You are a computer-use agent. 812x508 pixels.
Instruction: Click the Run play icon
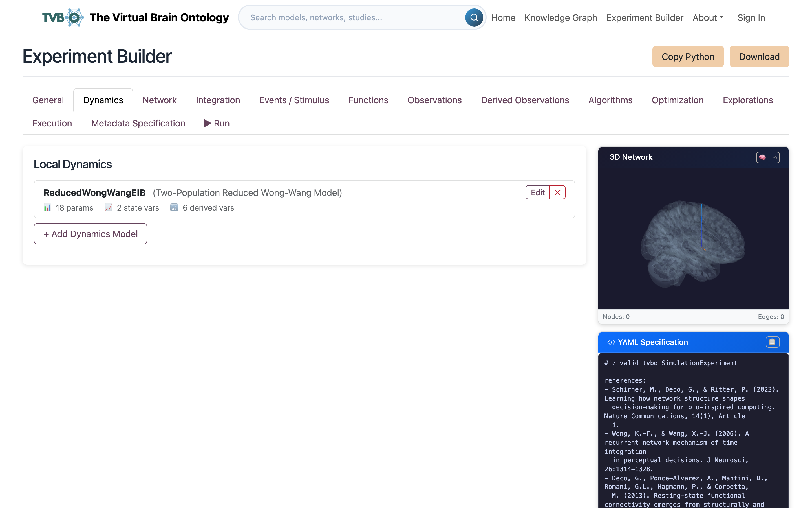point(208,123)
